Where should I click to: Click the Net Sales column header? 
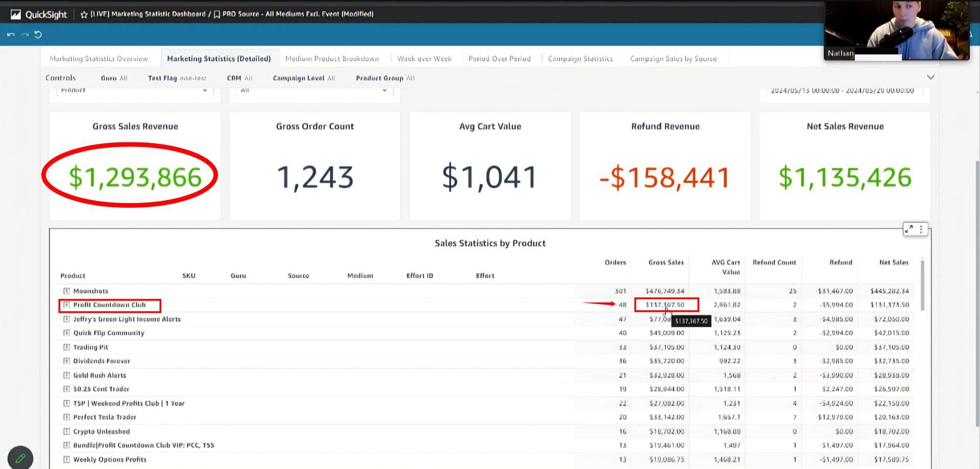tap(893, 262)
